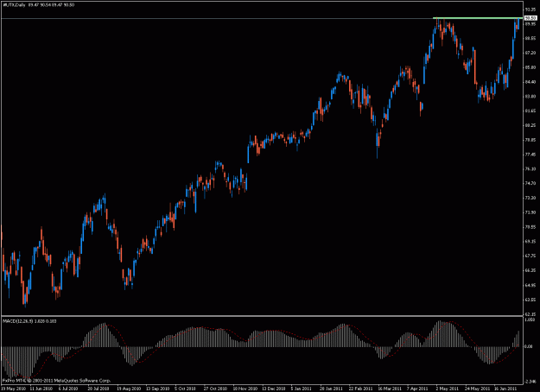Select the green horizontal resistance line
Screen dimensions: 540x392
(x=478, y=17)
